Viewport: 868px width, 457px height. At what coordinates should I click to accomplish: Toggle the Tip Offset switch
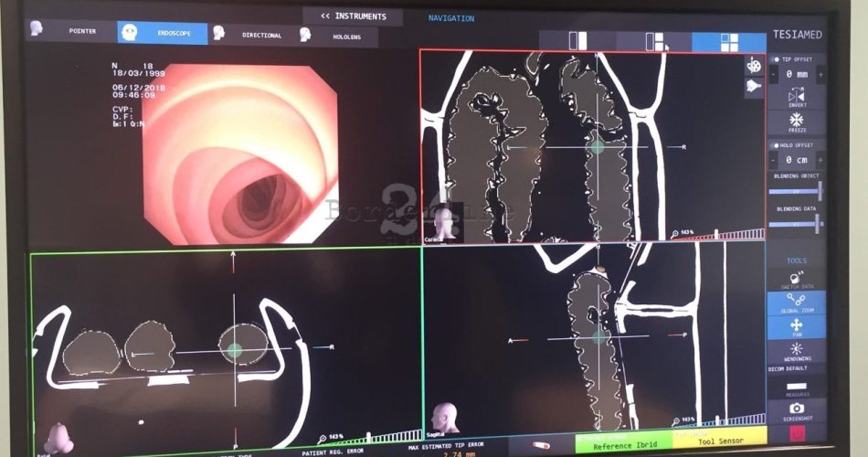coord(776,59)
